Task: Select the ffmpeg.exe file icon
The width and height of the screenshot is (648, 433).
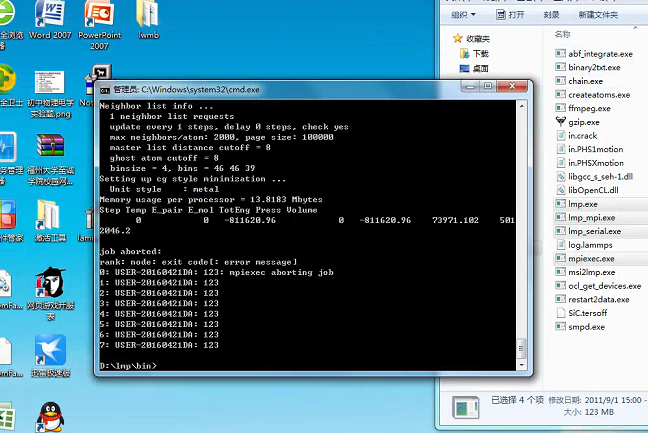Action: click(560, 108)
